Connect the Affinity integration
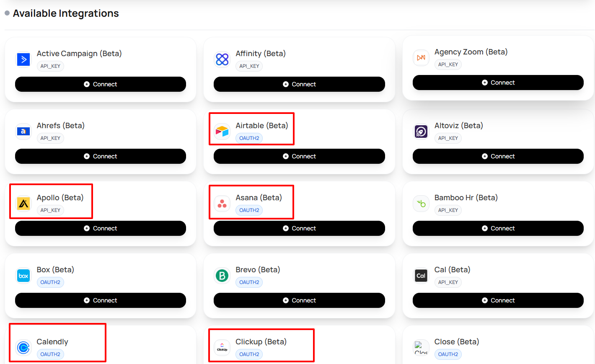 [x=299, y=84]
